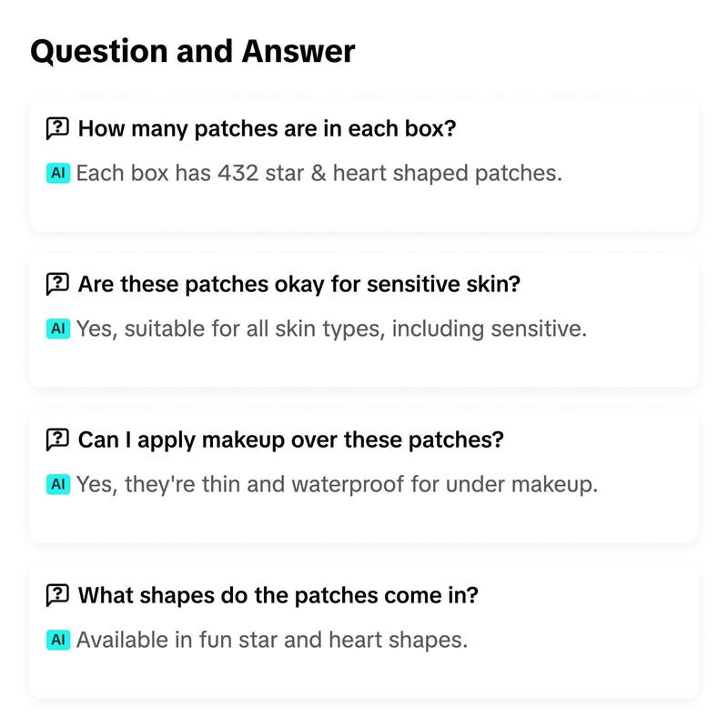Image resolution: width=728 pixels, height=728 pixels.
Task: Open 'How many patches are in each box?' question
Action: 267,128
